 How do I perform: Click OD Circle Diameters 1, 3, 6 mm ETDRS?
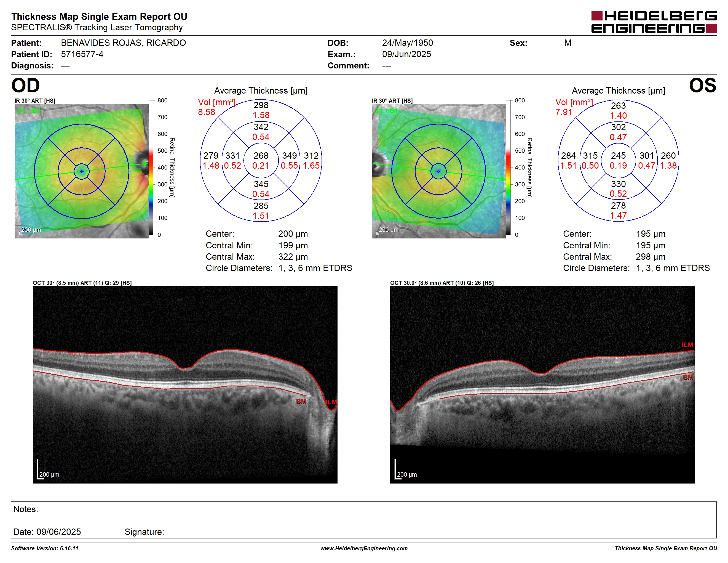coord(315,268)
